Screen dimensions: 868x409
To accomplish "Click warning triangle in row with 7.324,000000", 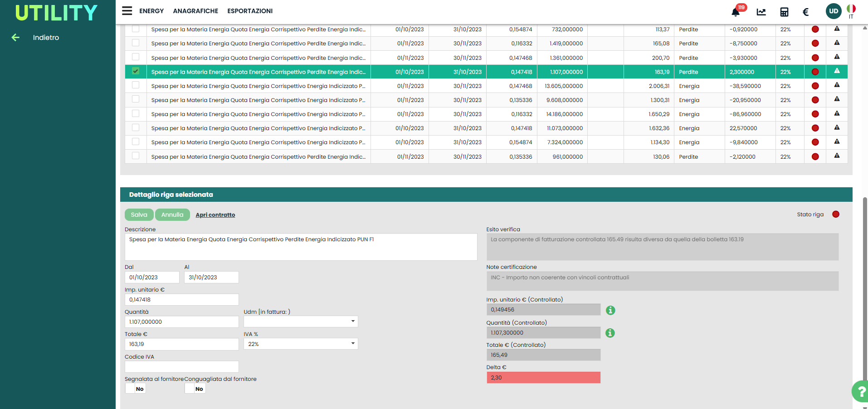I will pos(837,142).
